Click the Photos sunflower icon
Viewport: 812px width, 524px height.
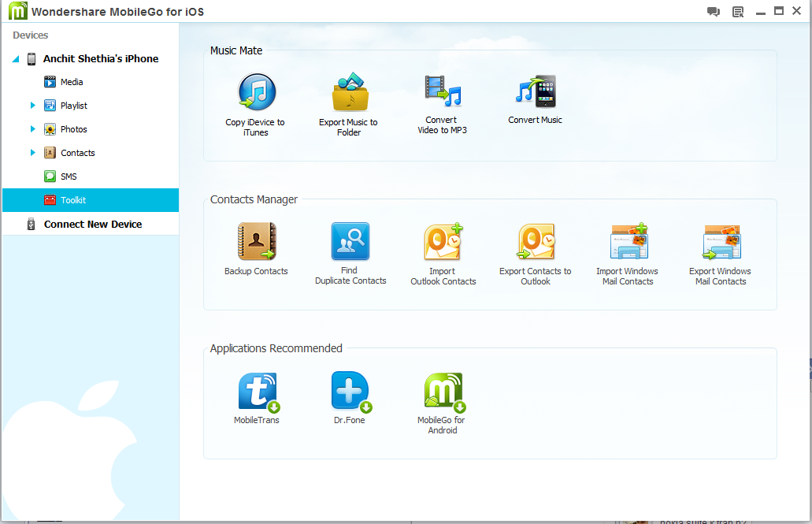[x=50, y=129]
